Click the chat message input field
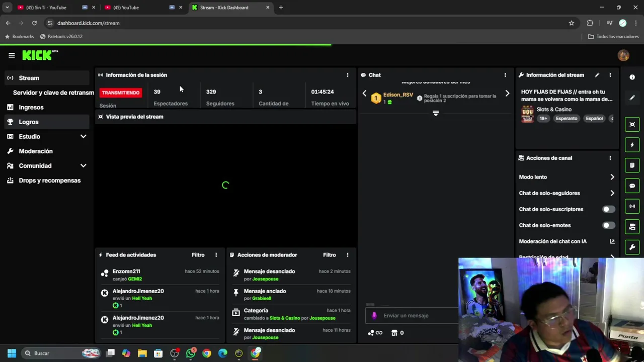This screenshot has width=644, height=362. coord(412,316)
